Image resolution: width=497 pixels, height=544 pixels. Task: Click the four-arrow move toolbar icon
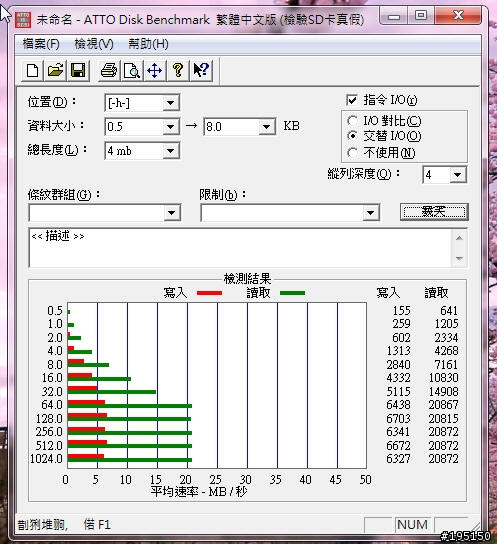tap(155, 71)
